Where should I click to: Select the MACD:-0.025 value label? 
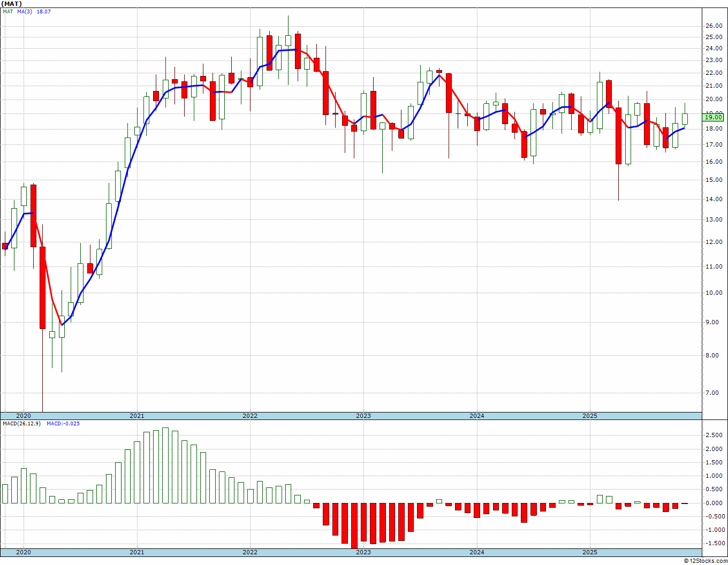click(63, 424)
